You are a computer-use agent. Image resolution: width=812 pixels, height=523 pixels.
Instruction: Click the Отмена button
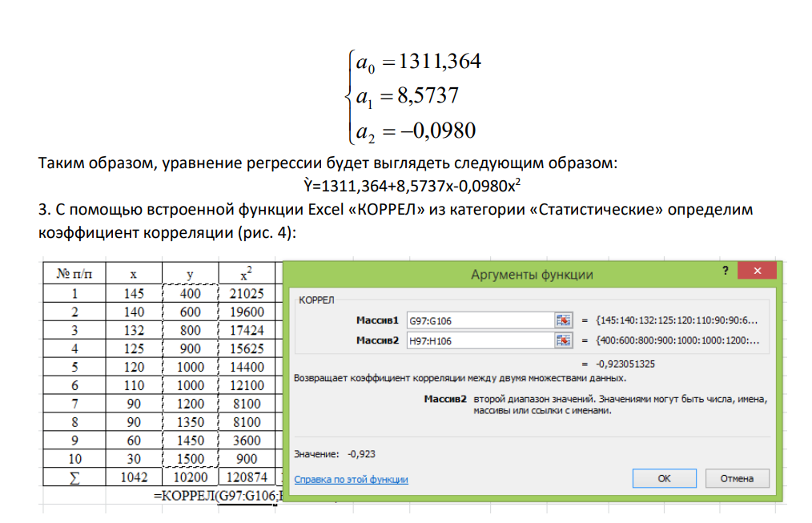pyautogui.click(x=737, y=478)
